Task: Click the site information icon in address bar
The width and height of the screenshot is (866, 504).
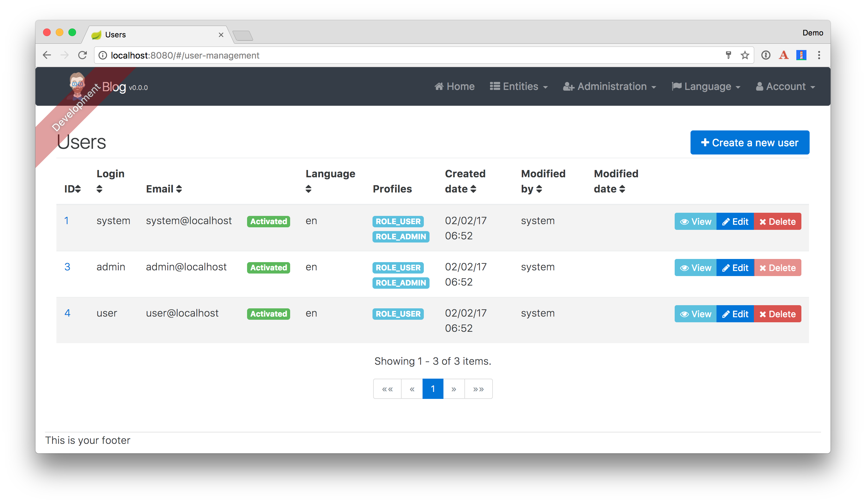Action: tap(102, 55)
